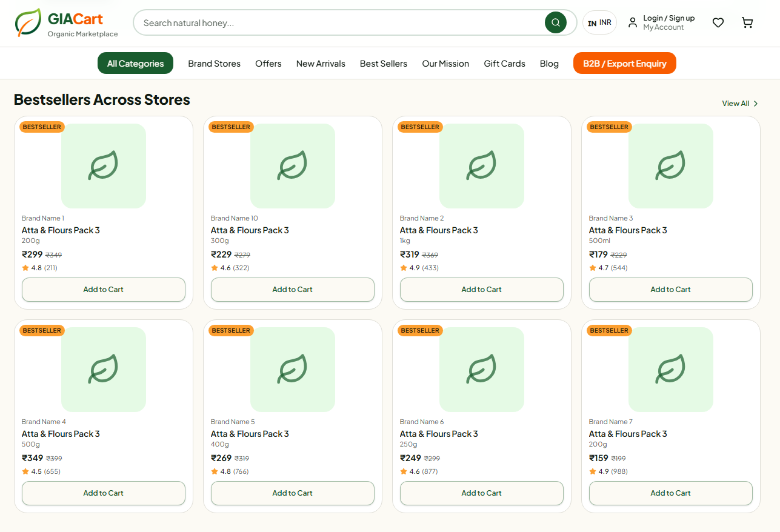Open the All Categories menu
This screenshot has height=532, width=780.
pos(135,63)
